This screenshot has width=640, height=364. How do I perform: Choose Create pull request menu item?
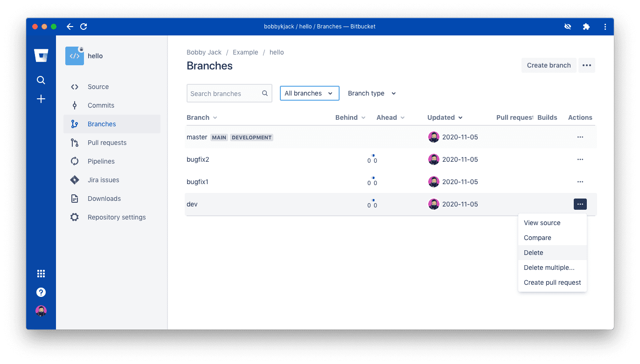pyautogui.click(x=552, y=282)
